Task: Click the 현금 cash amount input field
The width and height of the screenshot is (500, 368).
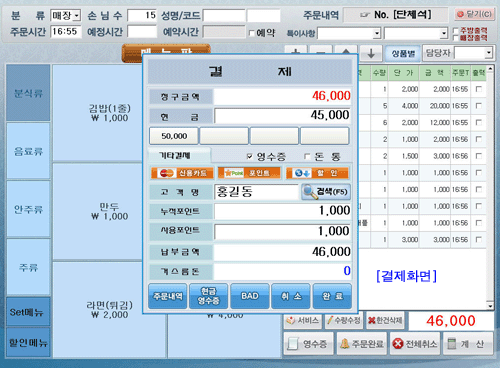Action: click(x=282, y=115)
